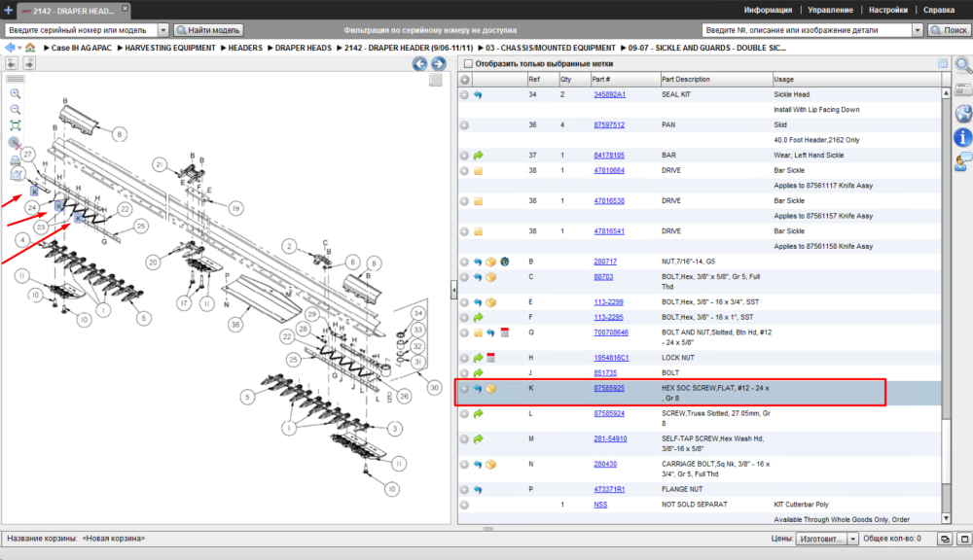
Task: Go to previous illustration with round arrow
Action: tap(419, 63)
